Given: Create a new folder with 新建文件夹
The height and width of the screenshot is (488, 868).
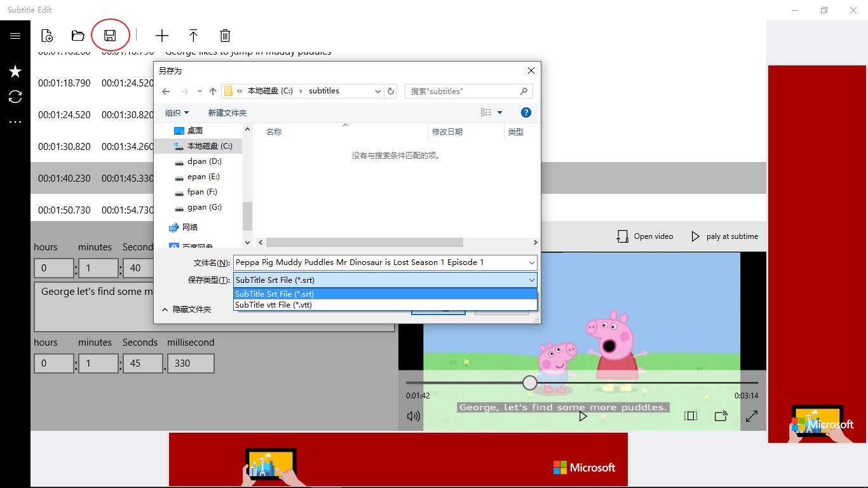Looking at the screenshot, I should [x=227, y=112].
